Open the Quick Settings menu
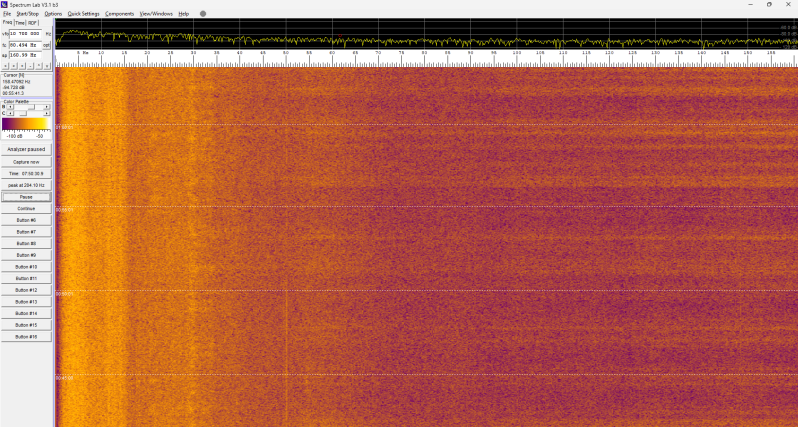Screen dimensions: 798x427 (x=83, y=14)
